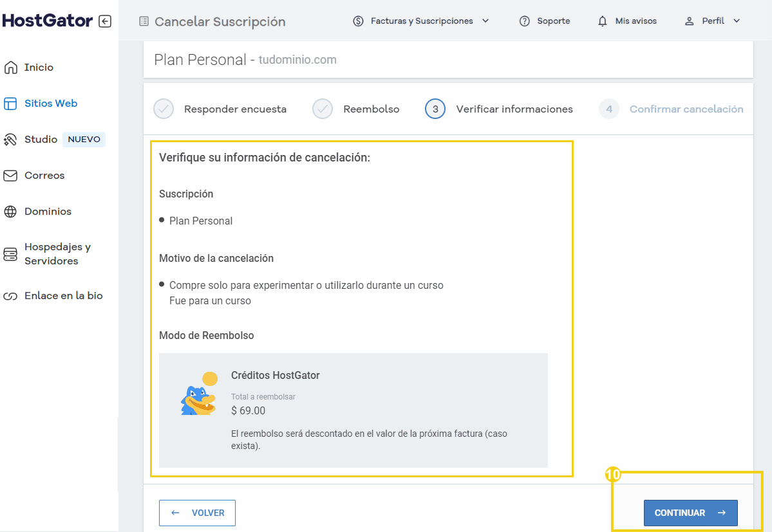Viewport: 772px width, 532px height.
Task: Click the Correos envelope icon
Action: point(10,176)
